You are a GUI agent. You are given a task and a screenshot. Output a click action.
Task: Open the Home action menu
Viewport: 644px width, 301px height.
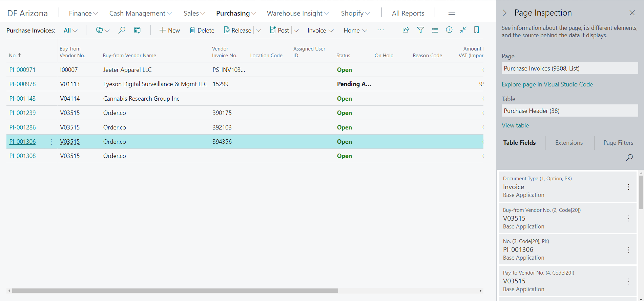pos(355,31)
